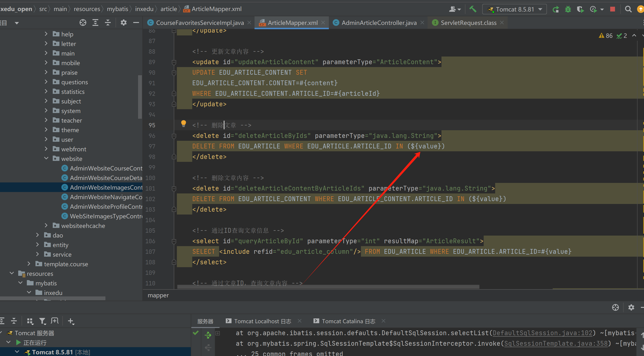Click the editor horizontal scrollbar
The width and height of the screenshot is (644, 356).
(x=328, y=287)
